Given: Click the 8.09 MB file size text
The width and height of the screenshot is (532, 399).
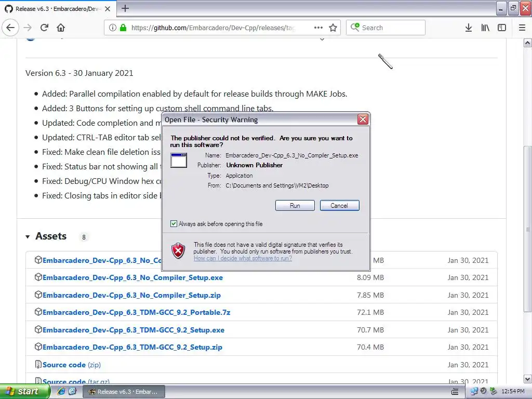Looking at the screenshot, I should tap(370, 277).
